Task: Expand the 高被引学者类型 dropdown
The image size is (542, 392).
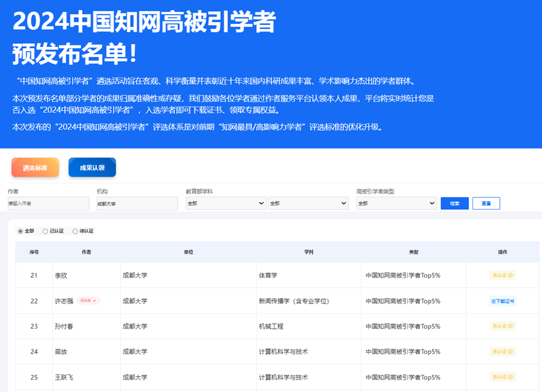Action: (x=397, y=204)
